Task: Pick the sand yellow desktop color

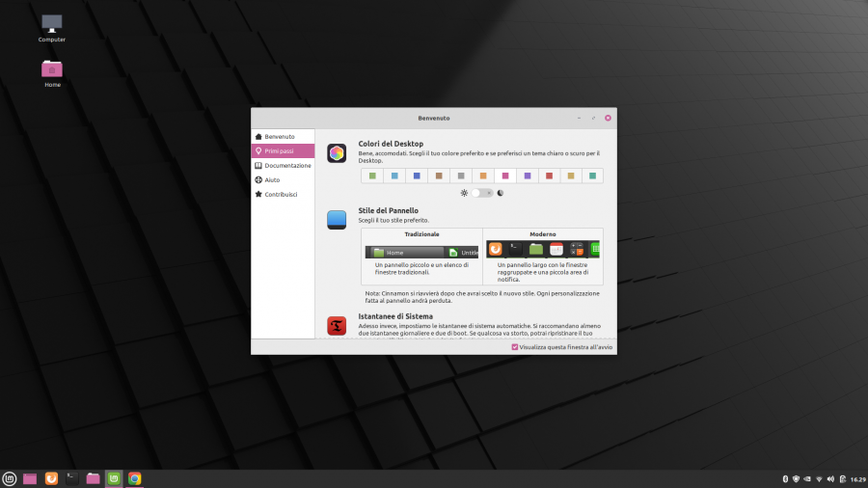Action: point(571,176)
